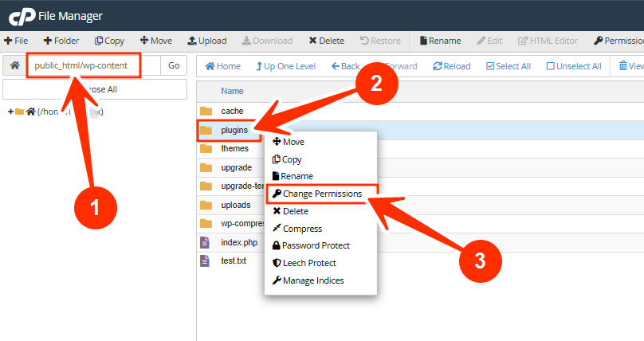Click Up One Level
Viewport: 644px width, 341px height.
point(286,66)
